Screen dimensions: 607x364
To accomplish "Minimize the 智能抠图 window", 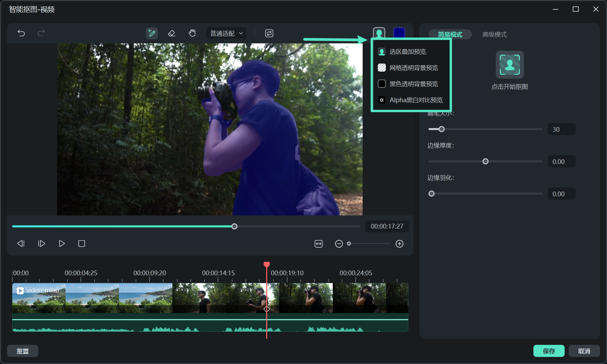I will tap(556, 9).
